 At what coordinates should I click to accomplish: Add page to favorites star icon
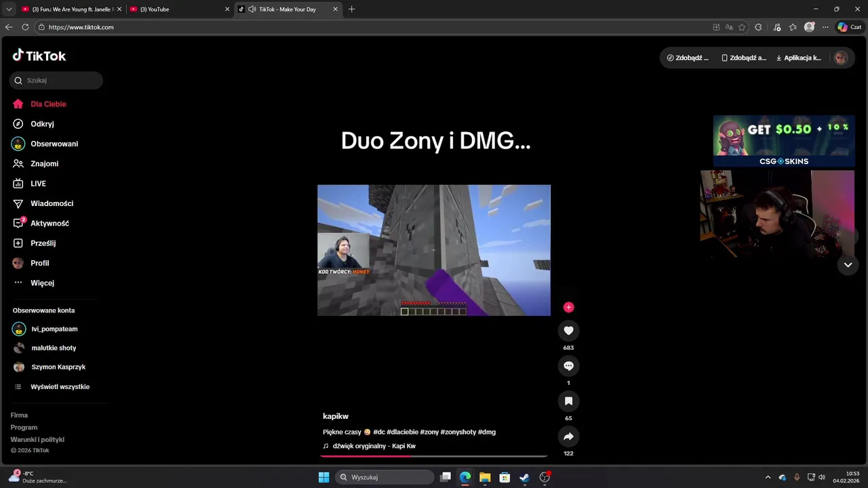(742, 27)
